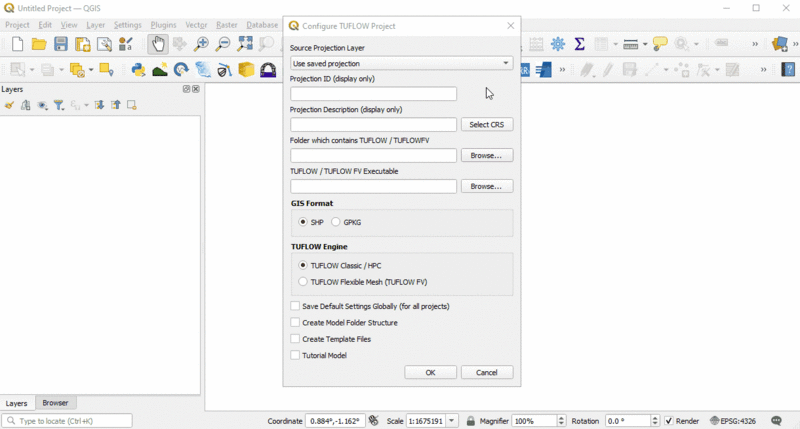800x429 pixels.
Task: Open the Processing Toolbox gear icon
Action: point(558,44)
